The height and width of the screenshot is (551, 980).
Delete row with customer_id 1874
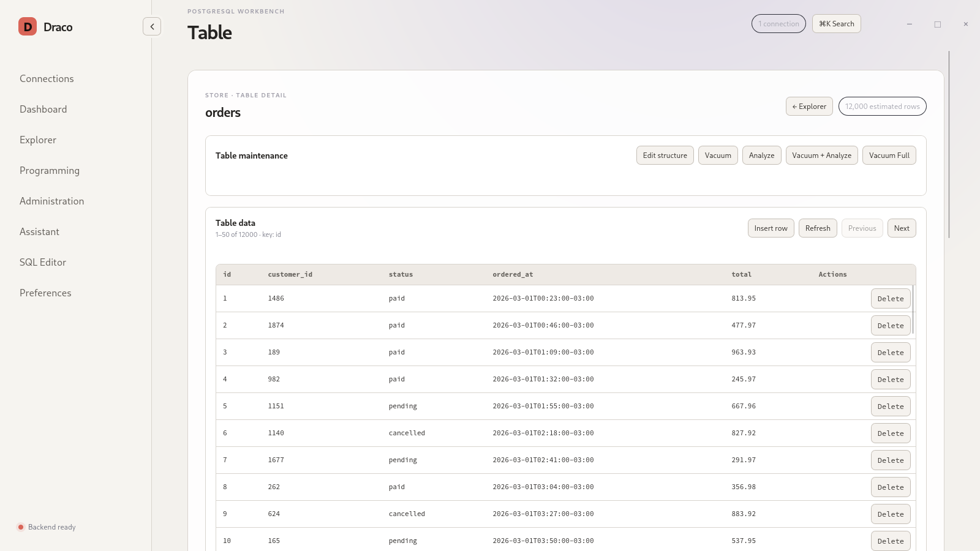(x=891, y=326)
